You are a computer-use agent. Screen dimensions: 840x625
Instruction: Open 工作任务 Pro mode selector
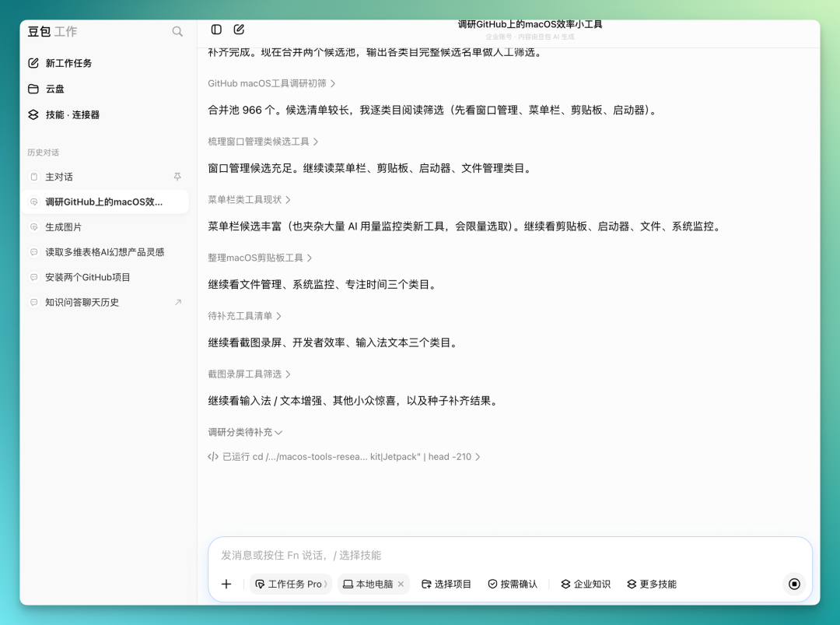[291, 584]
